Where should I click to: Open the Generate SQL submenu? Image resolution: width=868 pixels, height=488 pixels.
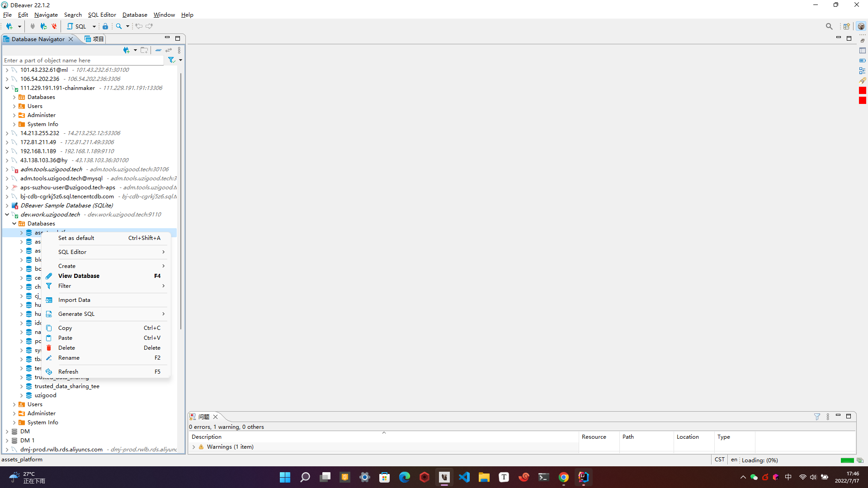tap(76, 314)
